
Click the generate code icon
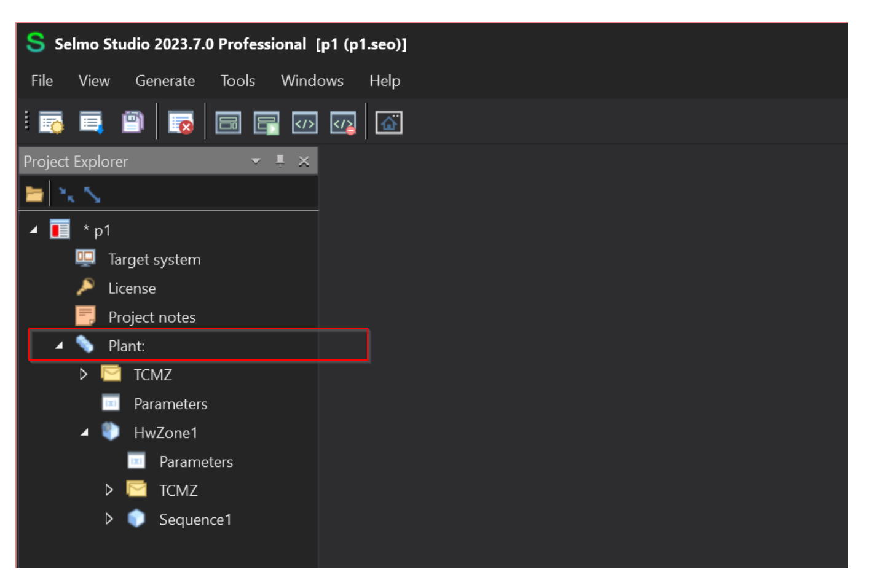point(305,123)
